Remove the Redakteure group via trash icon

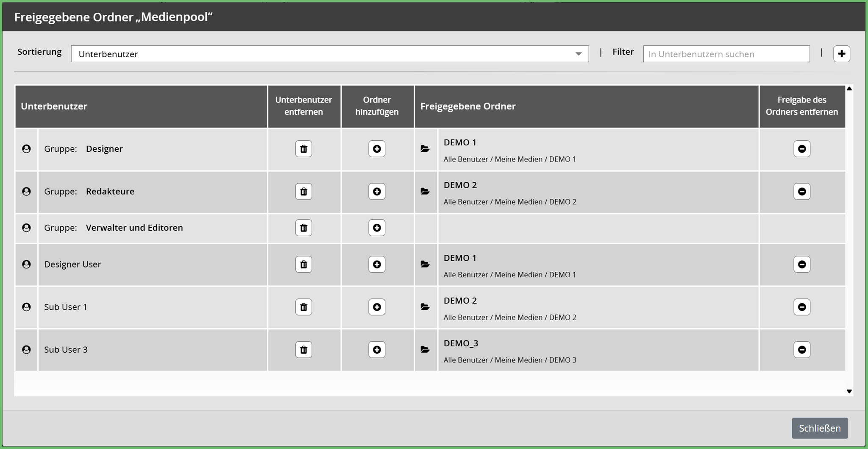[303, 192]
